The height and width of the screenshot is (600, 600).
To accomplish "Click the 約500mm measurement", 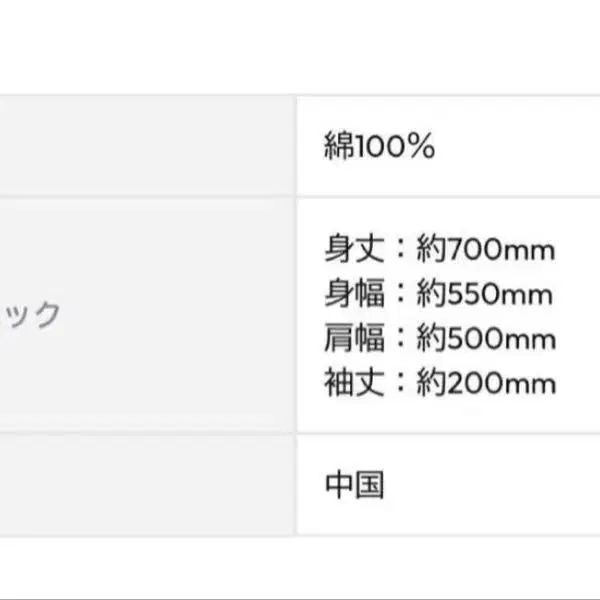I will click(x=486, y=338).
